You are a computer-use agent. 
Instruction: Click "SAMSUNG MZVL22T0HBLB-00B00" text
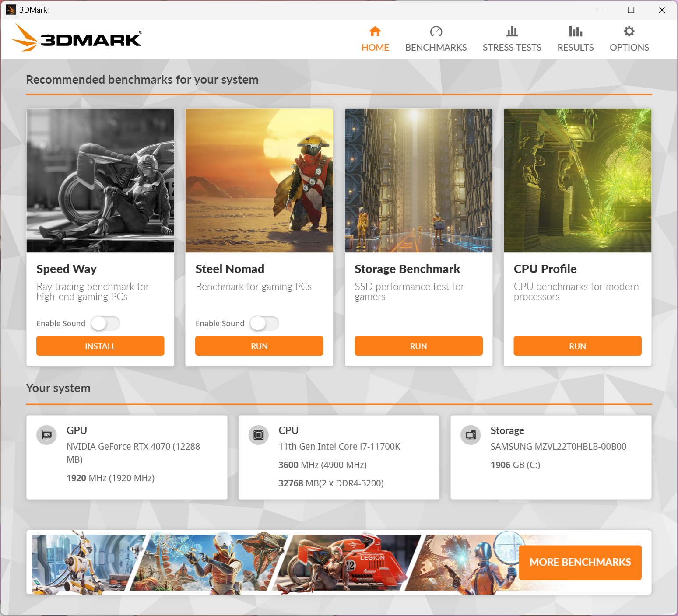[558, 447]
